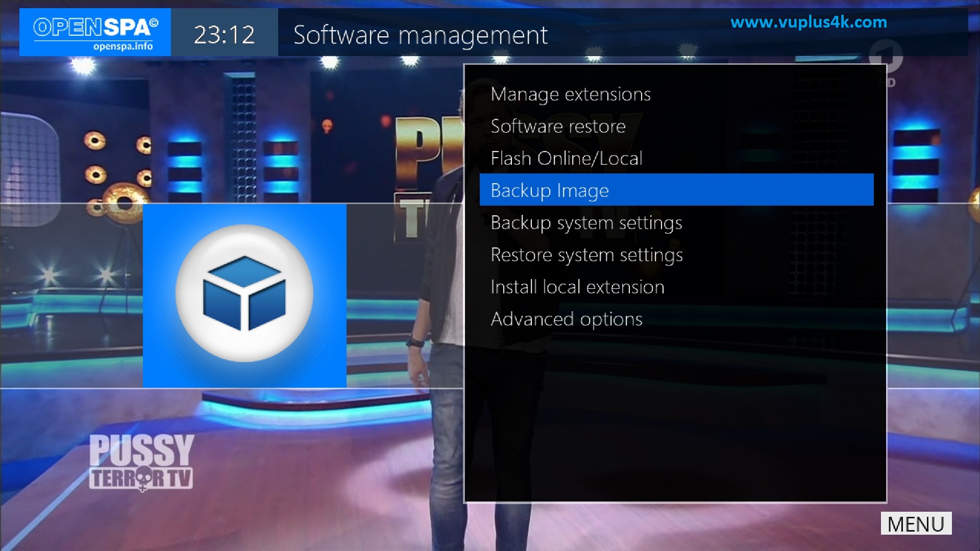Click the OpenSPA logo
The image size is (980, 551).
[x=95, y=32]
